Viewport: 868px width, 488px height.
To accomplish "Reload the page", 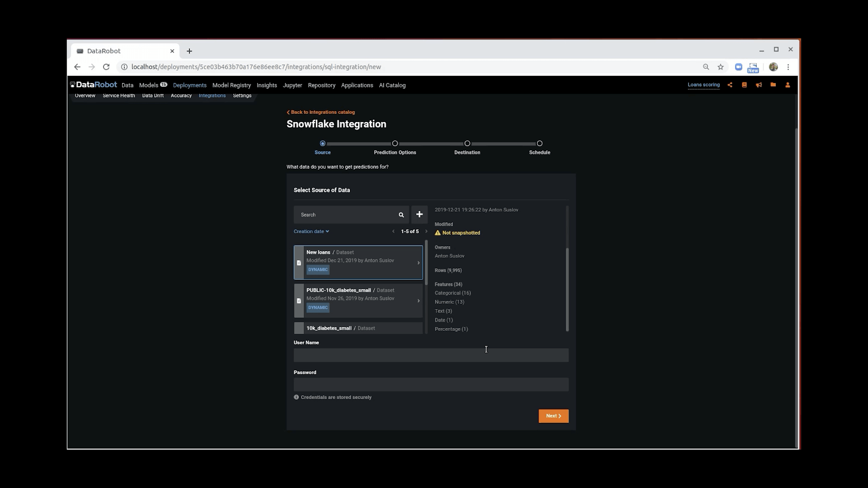I will [x=106, y=67].
